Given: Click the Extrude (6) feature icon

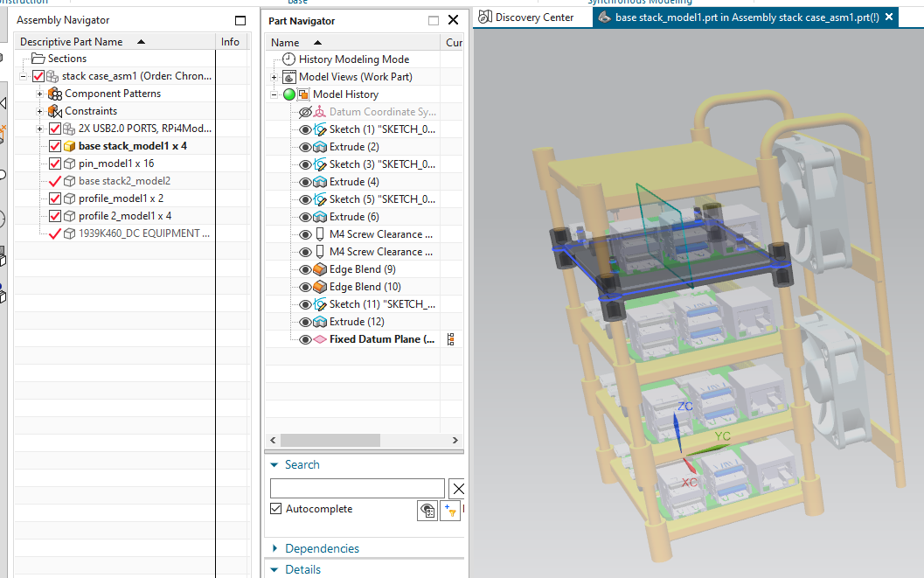Looking at the screenshot, I should click(x=320, y=217).
